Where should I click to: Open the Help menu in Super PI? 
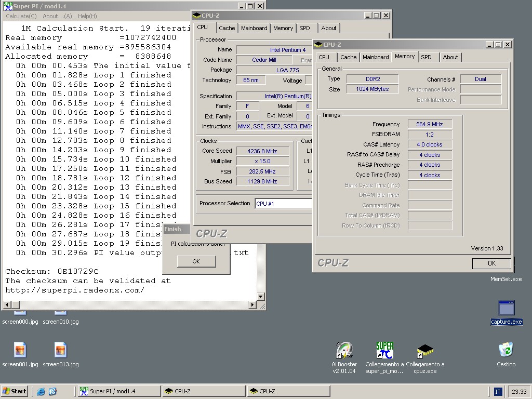pyautogui.click(x=87, y=16)
